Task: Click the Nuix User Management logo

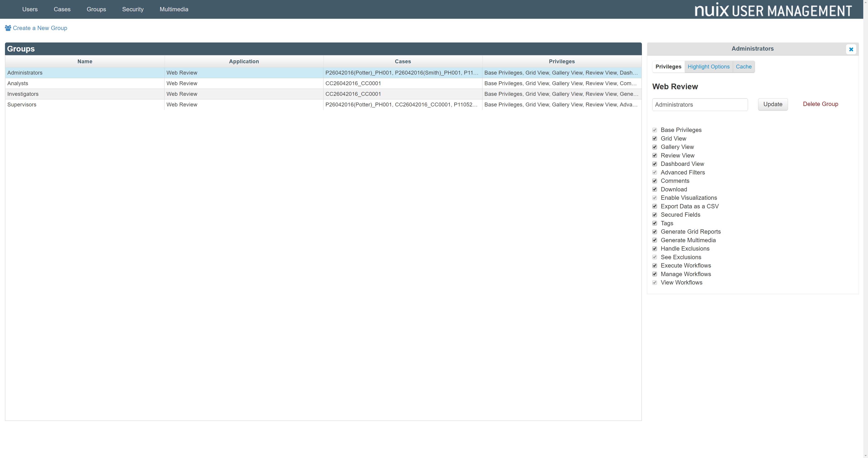Action: 773,10
